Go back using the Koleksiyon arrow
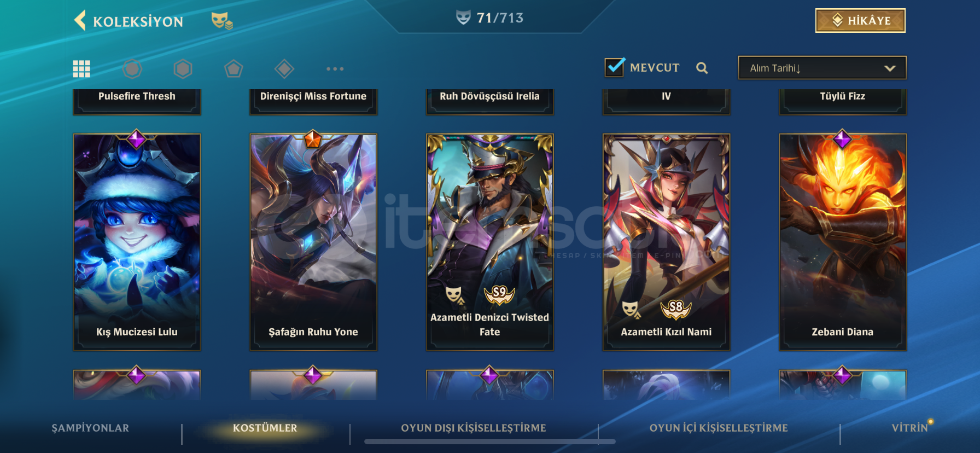 coord(80,21)
